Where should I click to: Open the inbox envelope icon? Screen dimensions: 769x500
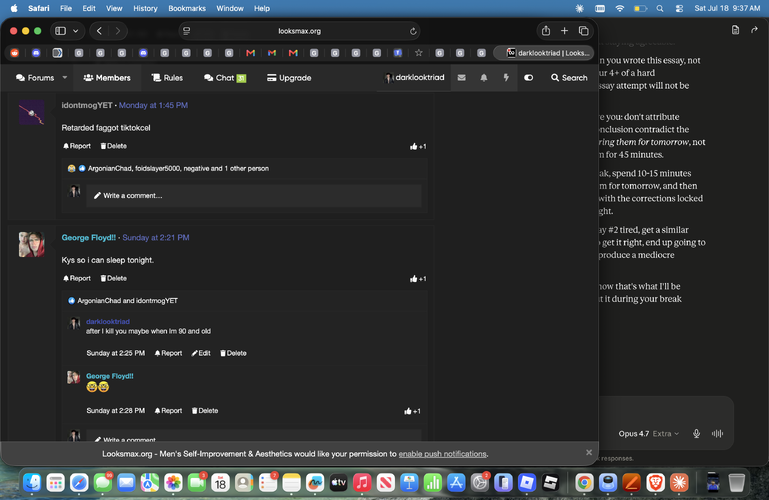tap(461, 77)
